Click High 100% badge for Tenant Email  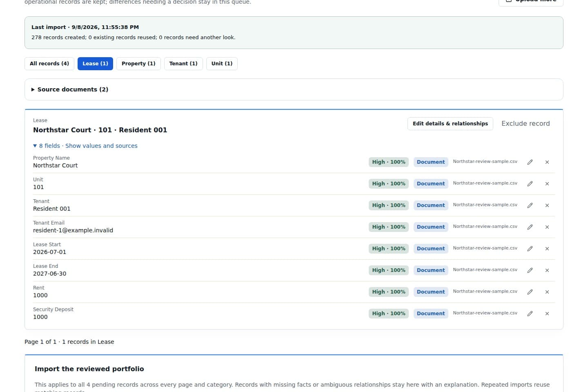389,227
